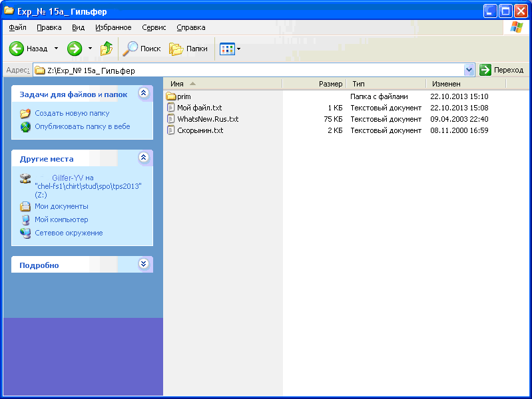Click the Задачи для файлов и папок heading

pyautogui.click(x=73, y=94)
